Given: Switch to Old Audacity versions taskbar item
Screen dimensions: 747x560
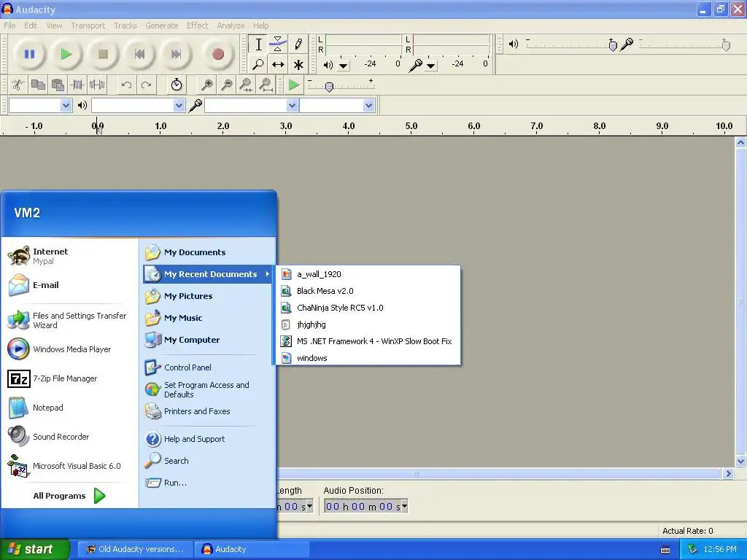Looking at the screenshot, I should point(135,550).
